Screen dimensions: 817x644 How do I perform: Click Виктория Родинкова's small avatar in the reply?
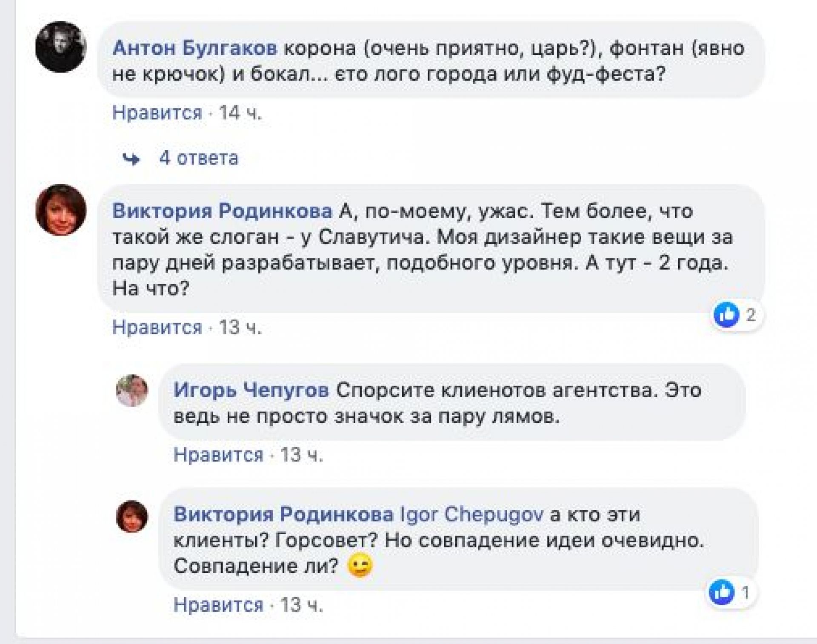[x=132, y=516]
